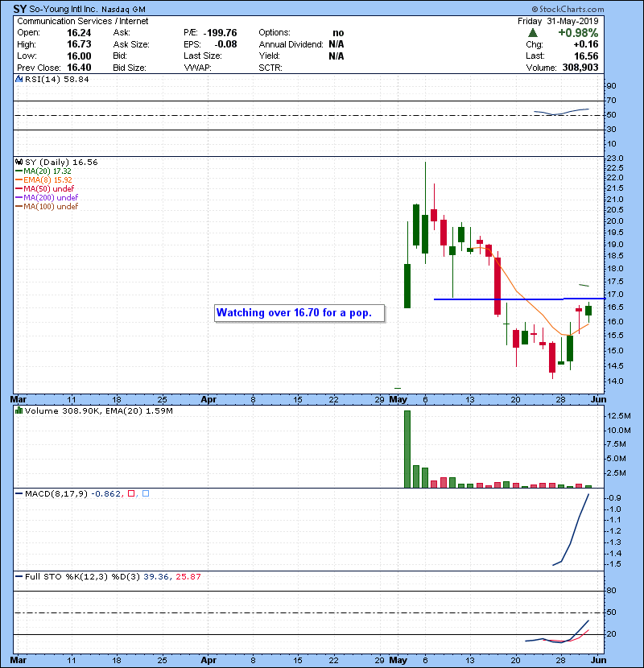
Task: Click the -1.5 MACD axis label
Action: (613, 564)
